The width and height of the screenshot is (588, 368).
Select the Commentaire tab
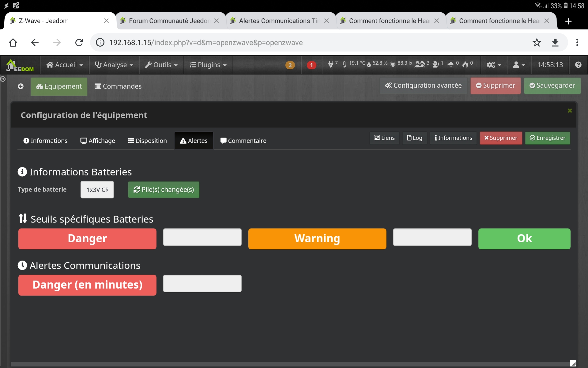244,140
